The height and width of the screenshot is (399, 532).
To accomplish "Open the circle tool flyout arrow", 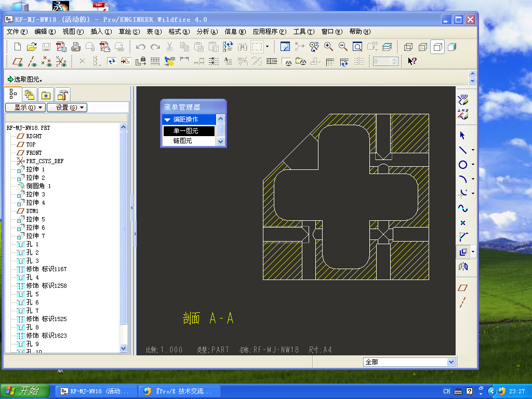I will [473, 165].
